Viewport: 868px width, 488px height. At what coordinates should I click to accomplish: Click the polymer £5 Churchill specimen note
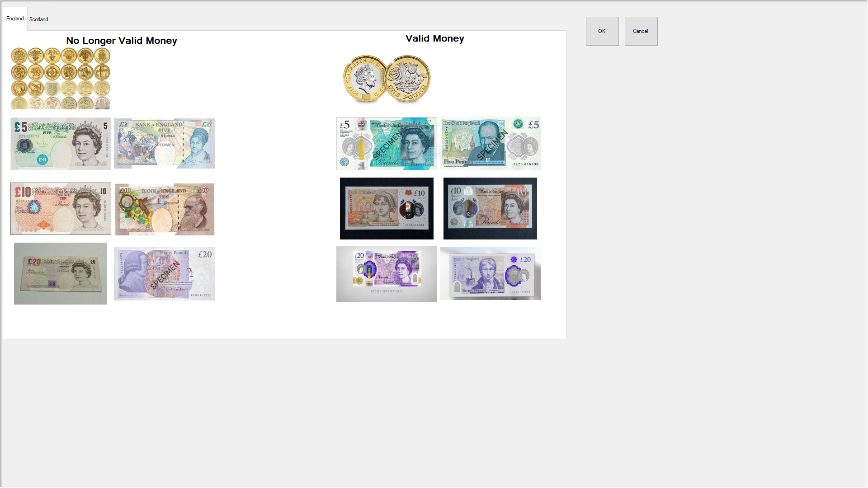pos(490,144)
